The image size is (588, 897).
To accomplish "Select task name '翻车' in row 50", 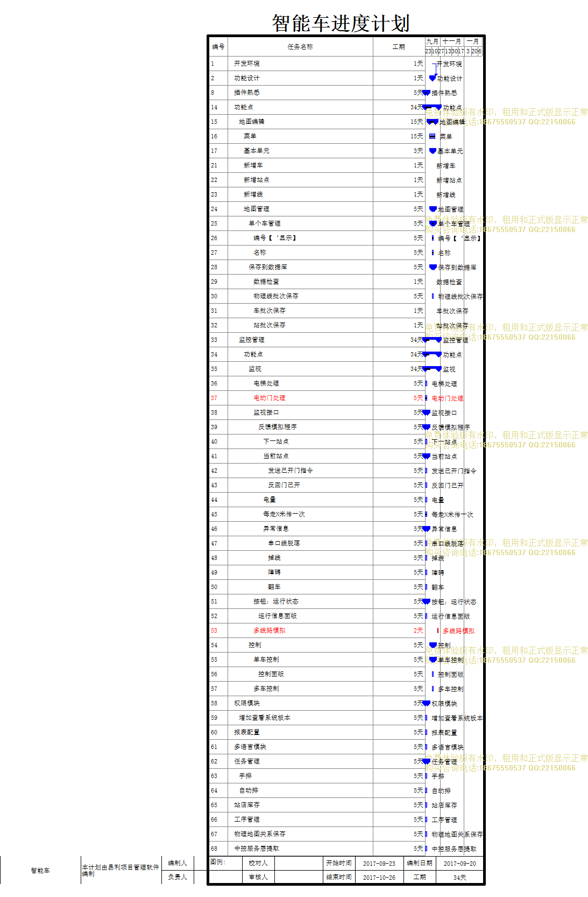I will (274, 587).
